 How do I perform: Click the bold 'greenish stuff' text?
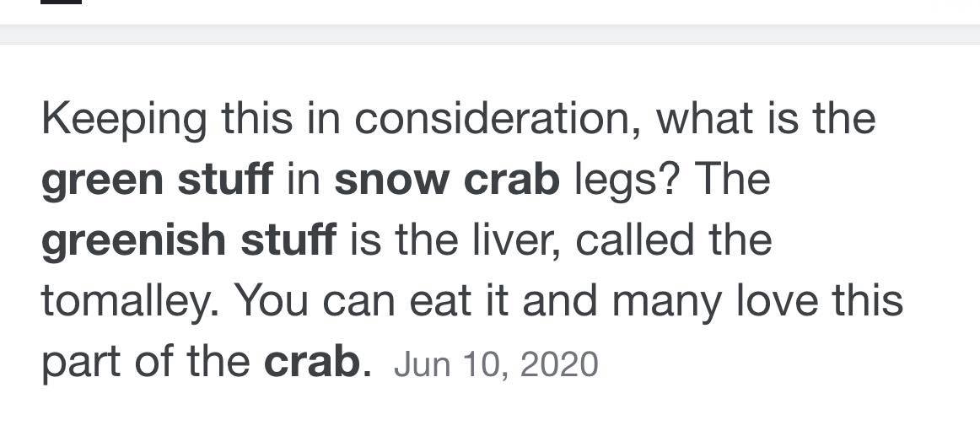click(189, 241)
